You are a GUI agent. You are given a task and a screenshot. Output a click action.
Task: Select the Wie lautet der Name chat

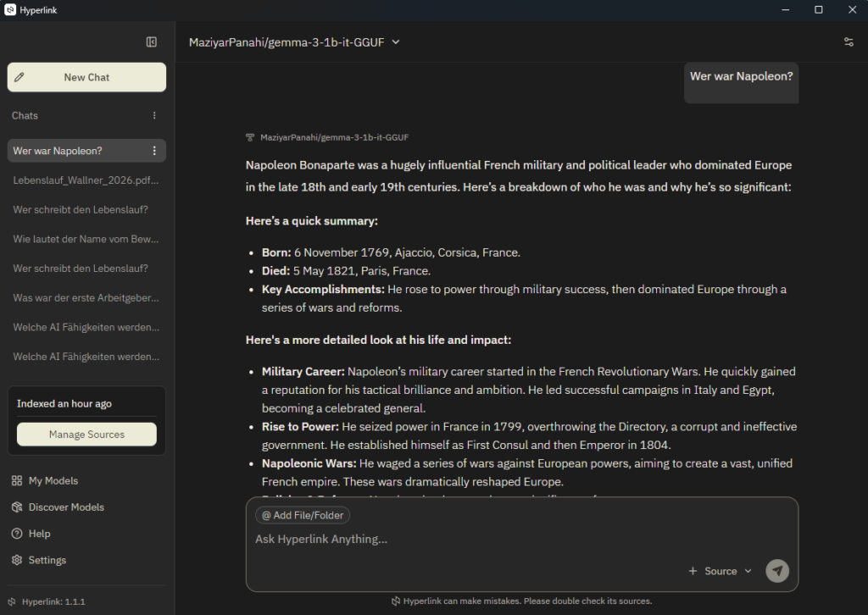coord(86,239)
